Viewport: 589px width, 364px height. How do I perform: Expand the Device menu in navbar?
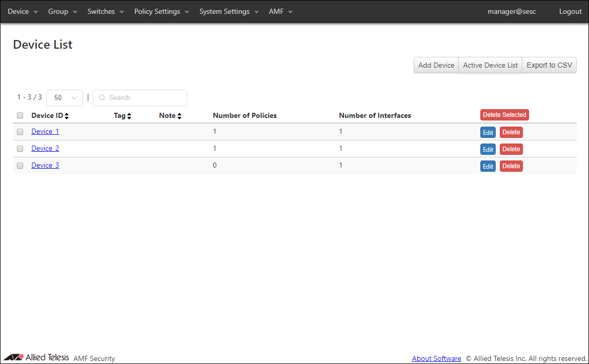pos(23,11)
